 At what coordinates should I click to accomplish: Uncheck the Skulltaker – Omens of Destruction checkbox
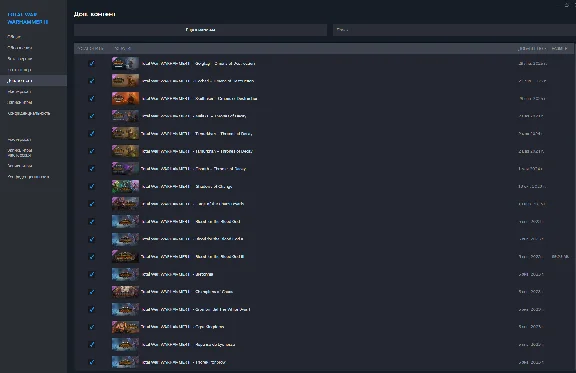coord(92,98)
